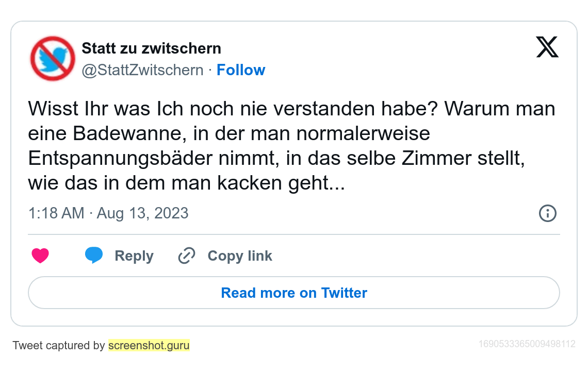The image size is (588, 374).
Task: Open the X logo in the corner
Action: [x=547, y=47]
